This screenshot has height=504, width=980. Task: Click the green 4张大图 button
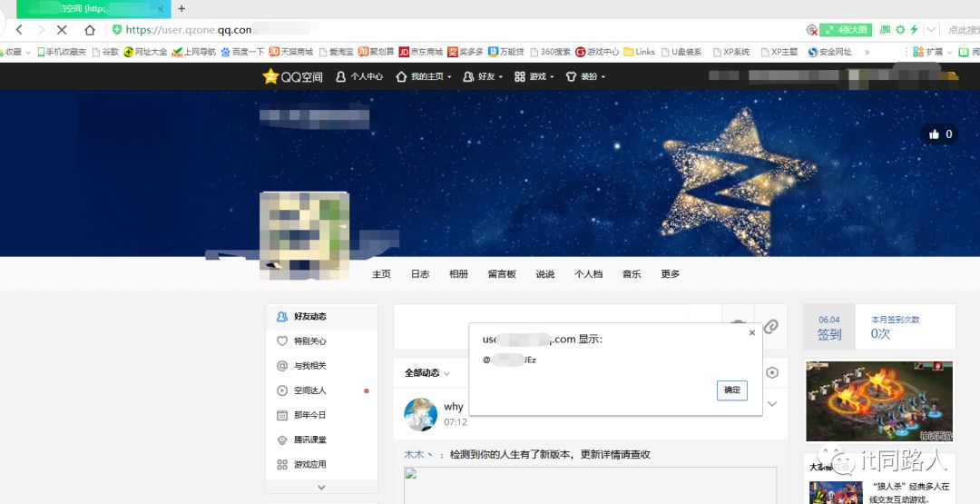(x=846, y=29)
